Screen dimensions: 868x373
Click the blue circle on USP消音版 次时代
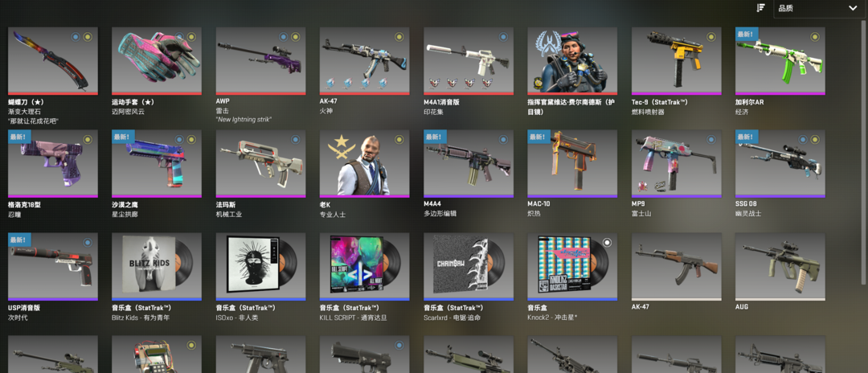click(x=87, y=243)
